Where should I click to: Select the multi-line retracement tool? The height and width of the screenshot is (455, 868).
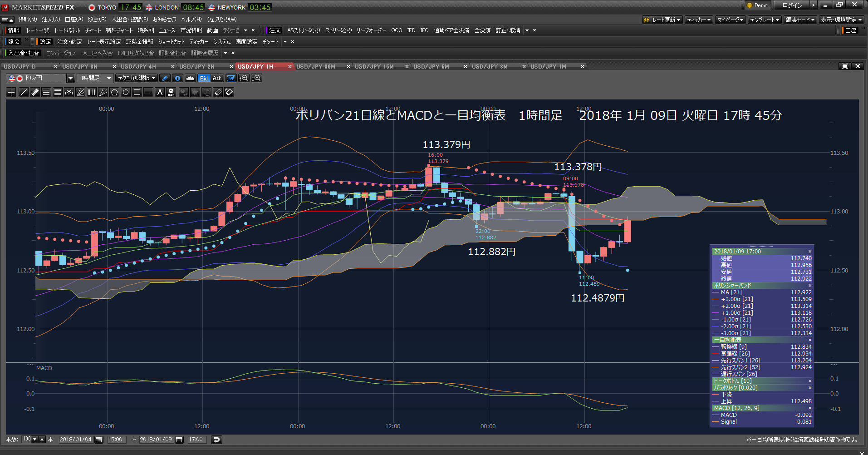(x=58, y=92)
